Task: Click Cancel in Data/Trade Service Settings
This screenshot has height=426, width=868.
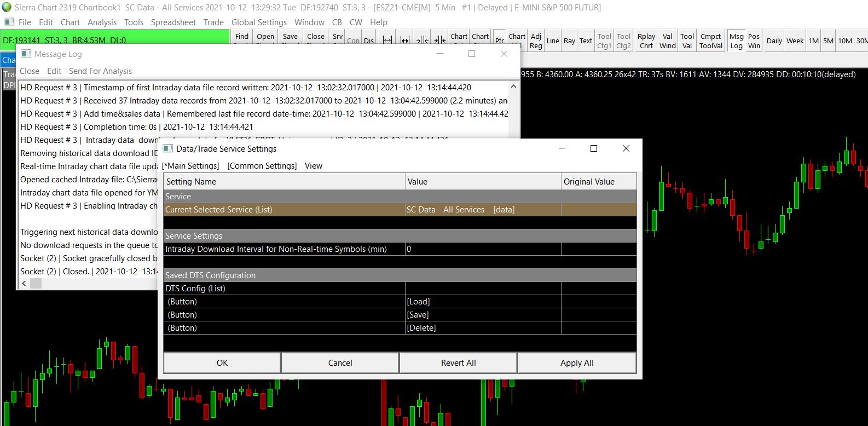Action: click(340, 363)
